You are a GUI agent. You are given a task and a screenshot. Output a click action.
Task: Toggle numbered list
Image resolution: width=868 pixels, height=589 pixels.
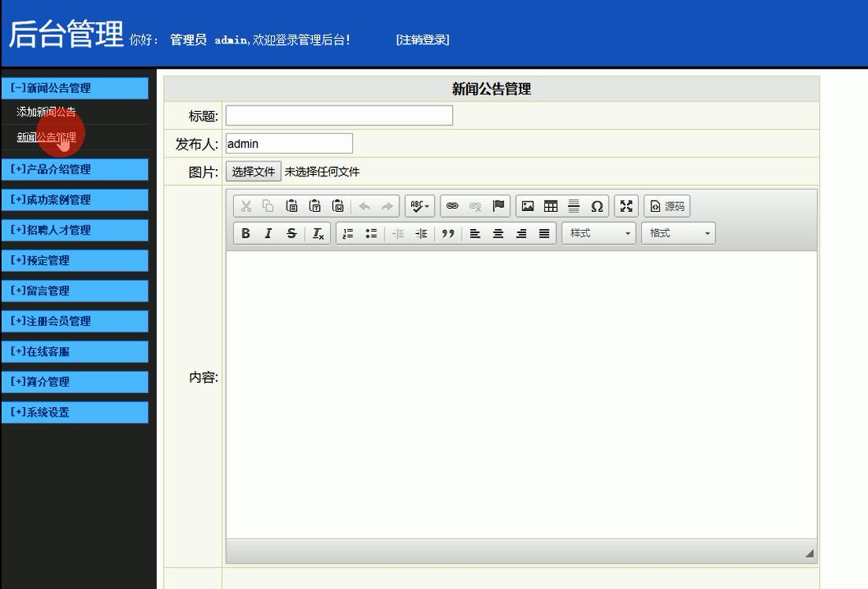[347, 234]
